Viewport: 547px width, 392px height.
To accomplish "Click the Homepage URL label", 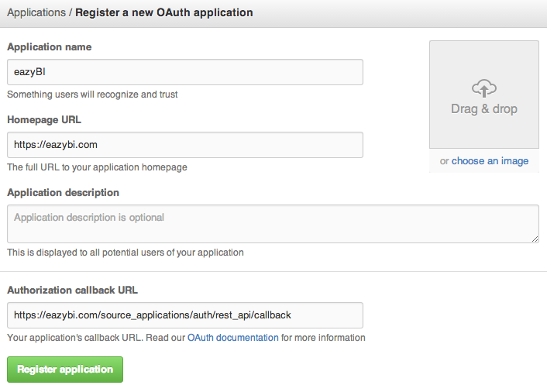I will 44,120.
